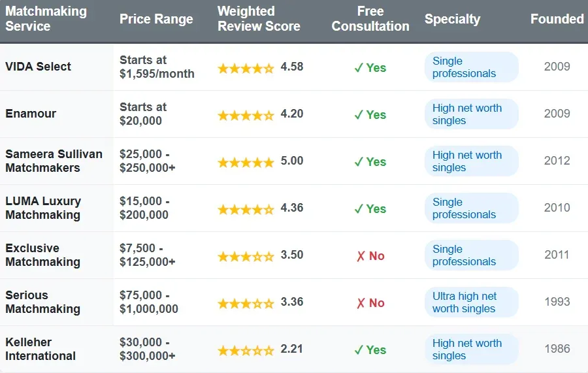Open the Sameera Sullivan Matchmakers name
Image resolution: width=588 pixels, height=373 pixels.
pos(54,161)
